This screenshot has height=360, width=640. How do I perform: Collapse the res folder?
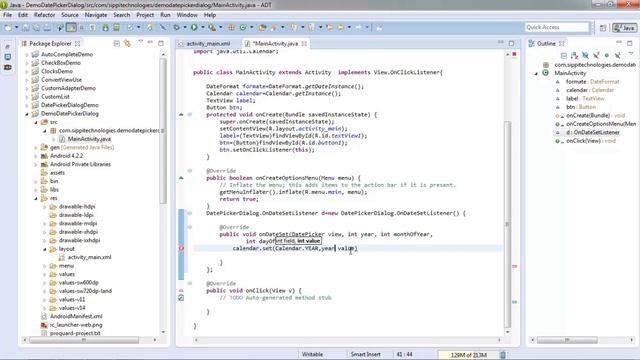point(36,198)
